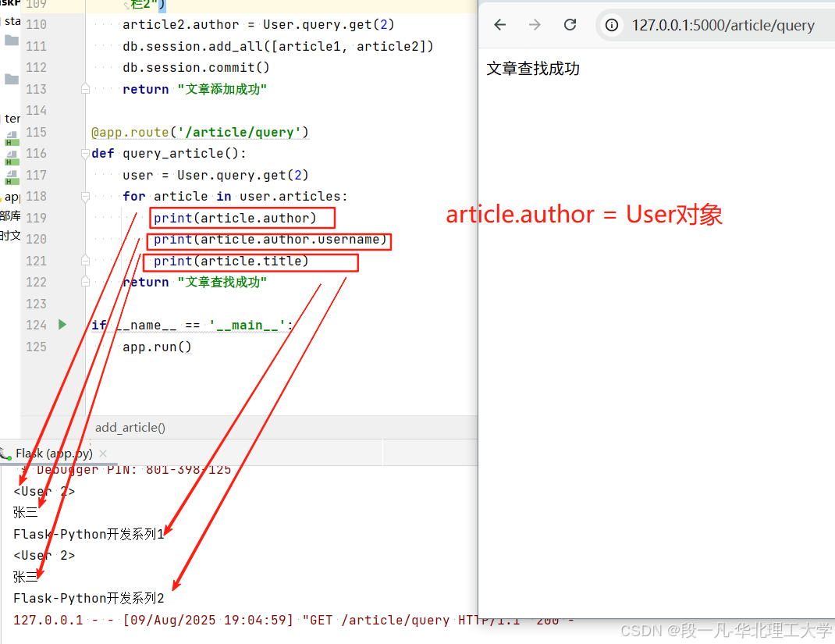The height and width of the screenshot is (644, 835).
Task: Open second folder icon in left sidebar
Action: [x=12, y=80]
